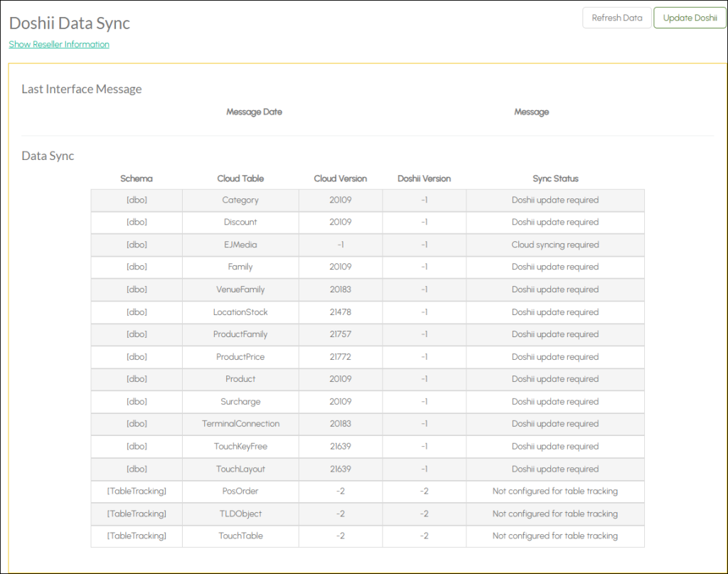Select the sync status of the Product row
Screen dimensions: 728x574
[x=555, y=379]
